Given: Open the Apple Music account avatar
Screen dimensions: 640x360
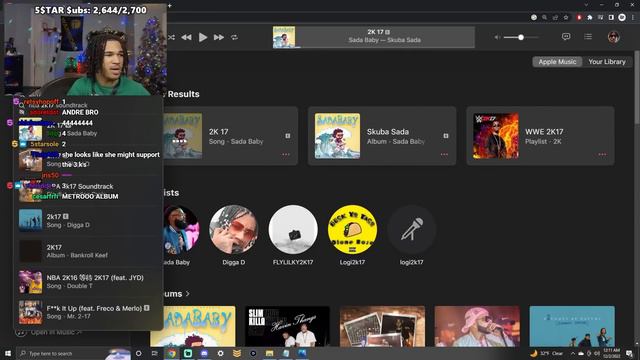Looking at the screenshot, I should tap(613, 37).
